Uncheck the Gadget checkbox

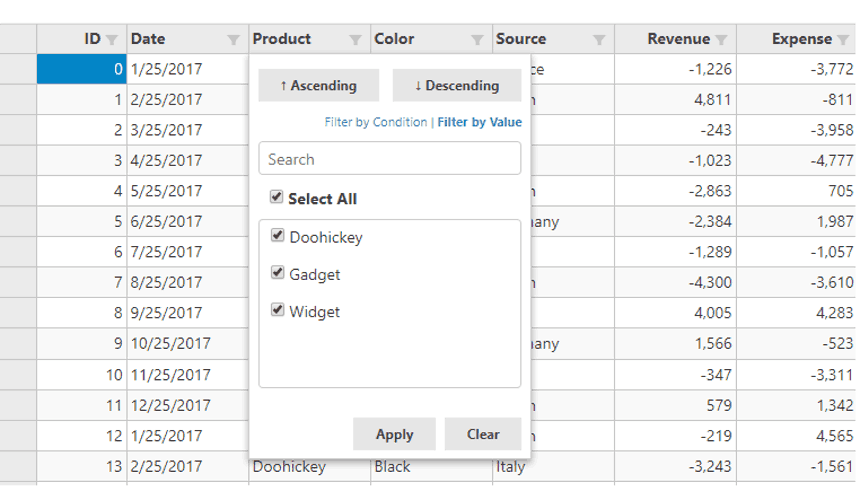pos(278,272)
